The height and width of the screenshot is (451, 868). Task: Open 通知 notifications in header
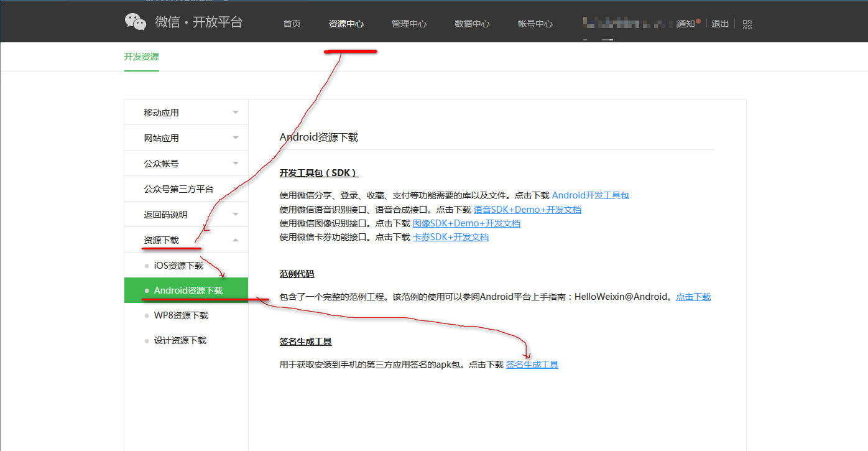686,24
